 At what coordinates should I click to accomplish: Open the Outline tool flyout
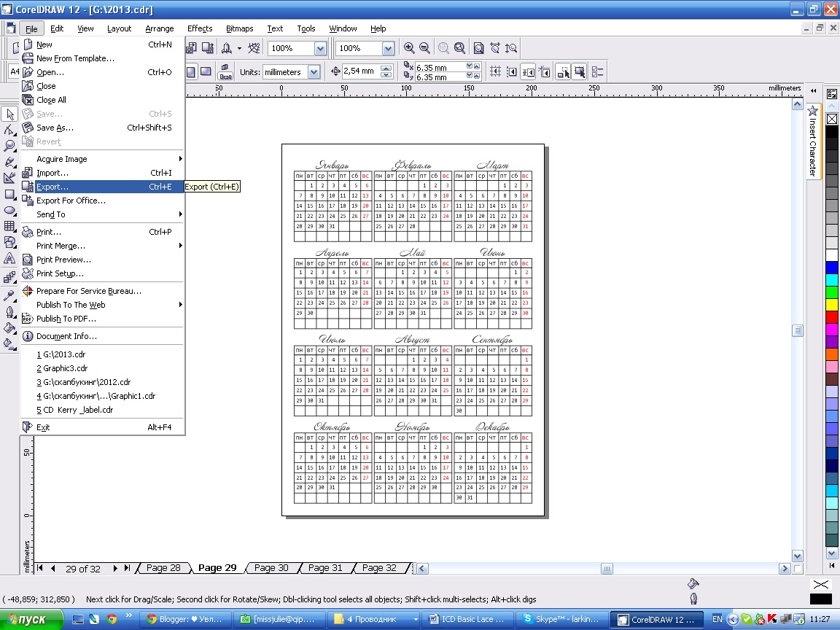[9, 311]
